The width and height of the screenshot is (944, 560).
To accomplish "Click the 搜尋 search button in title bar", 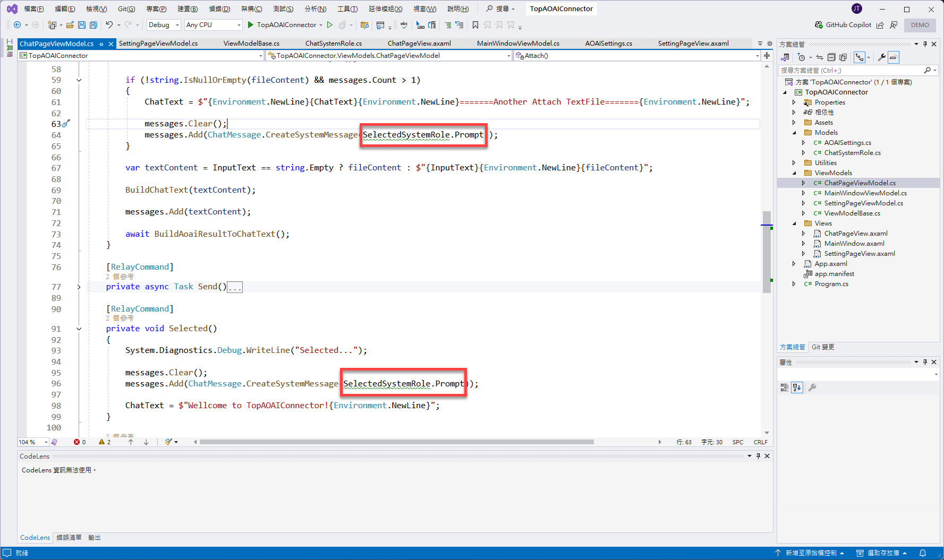I will tap(500, 9).
